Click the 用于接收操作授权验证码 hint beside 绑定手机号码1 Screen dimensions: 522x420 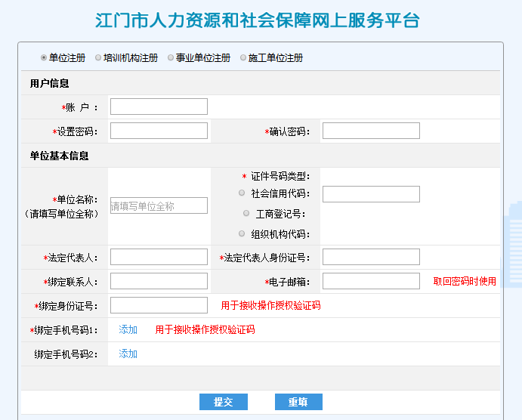click(x=205, y=330)
